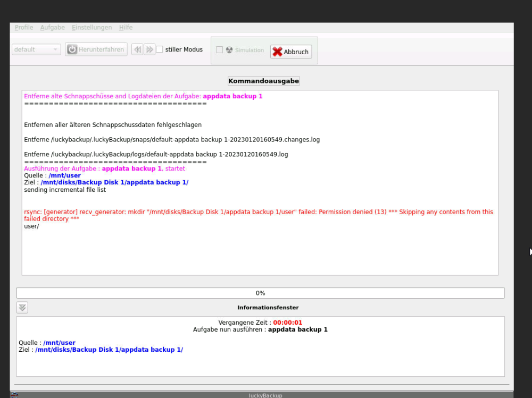Image resolution: width=532 pixels, height=398 pixels.
Task: Toggle the stiller Modus checkbox
Action: coord(160,49)
